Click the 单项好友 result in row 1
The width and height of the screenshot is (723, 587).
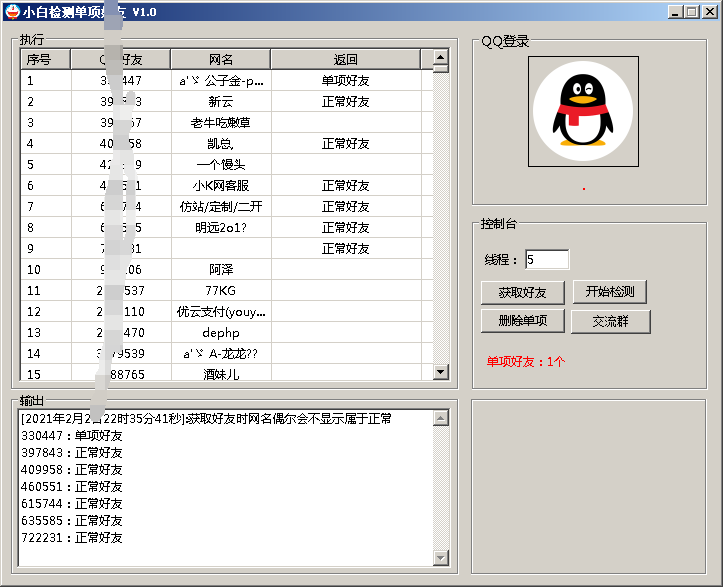(x=345, y=81)
